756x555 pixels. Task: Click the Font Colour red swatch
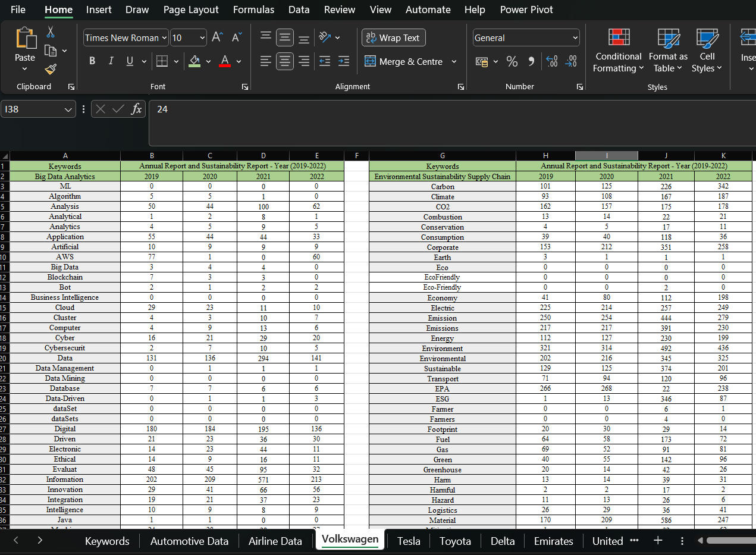[x=224, y=65]
